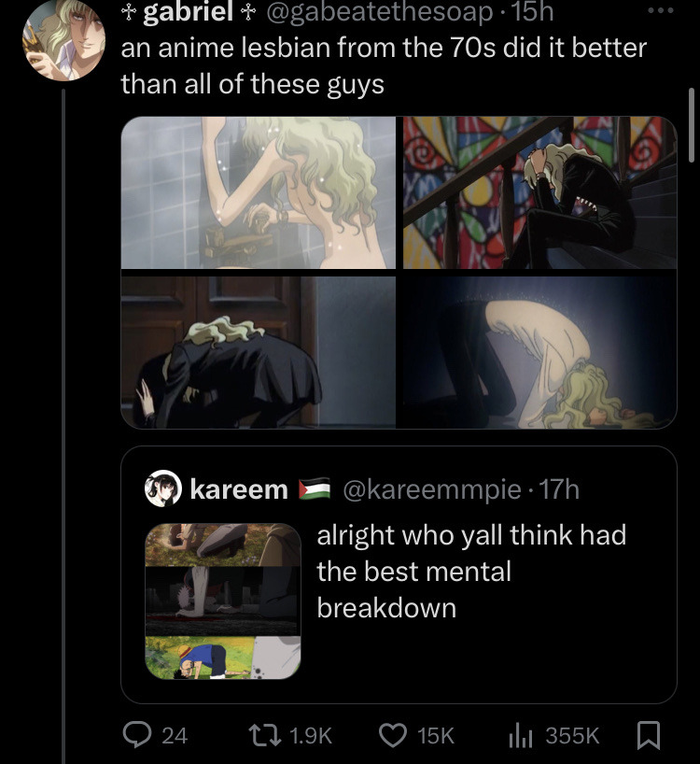Viewport: 700px width, 764px height.
Task: Like the tweet with heart icon
Action: 393,735
